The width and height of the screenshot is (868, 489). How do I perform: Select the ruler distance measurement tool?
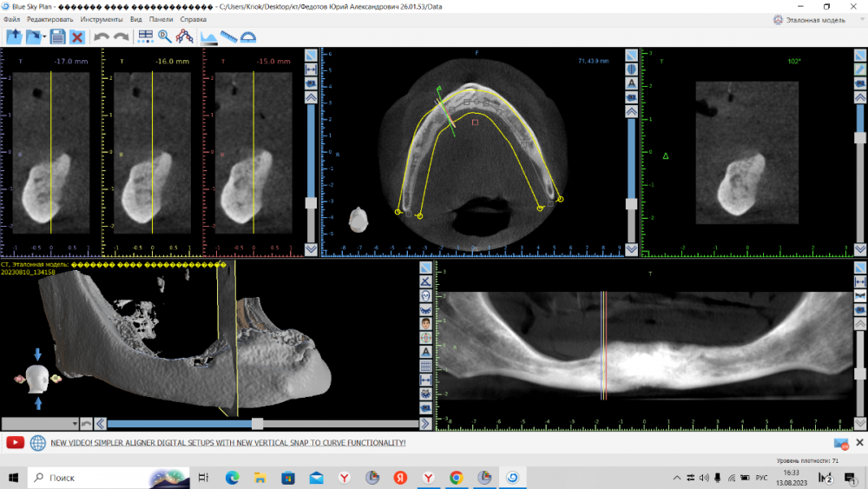point(229,36)
